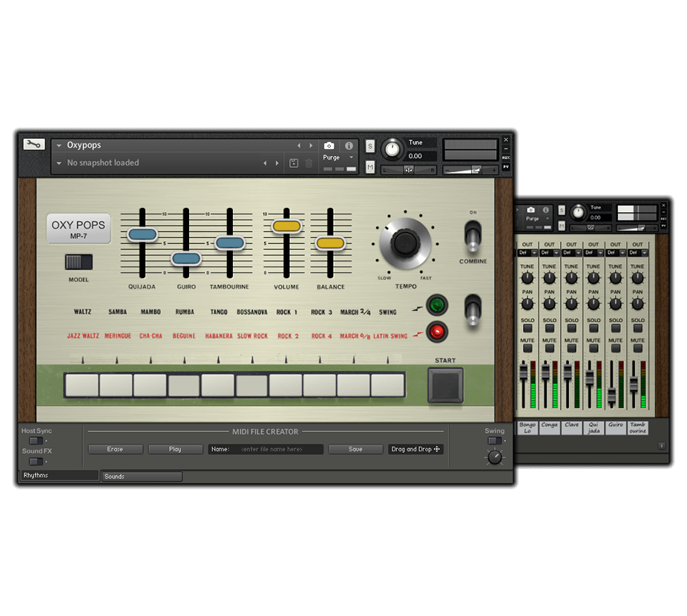
Task: Switch to the Sounds tab
Action: 142,476
